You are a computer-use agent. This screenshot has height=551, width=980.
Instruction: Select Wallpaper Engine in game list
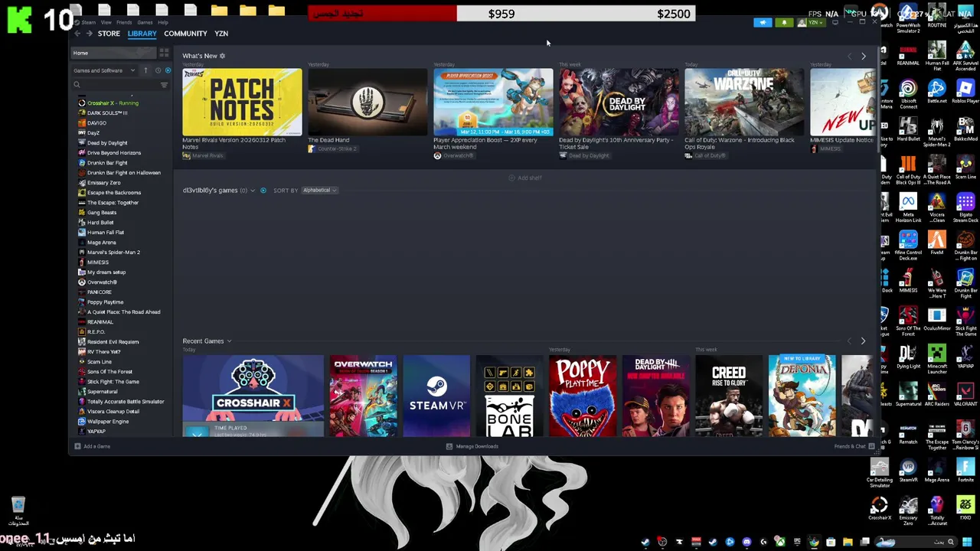tap(108, 422)
